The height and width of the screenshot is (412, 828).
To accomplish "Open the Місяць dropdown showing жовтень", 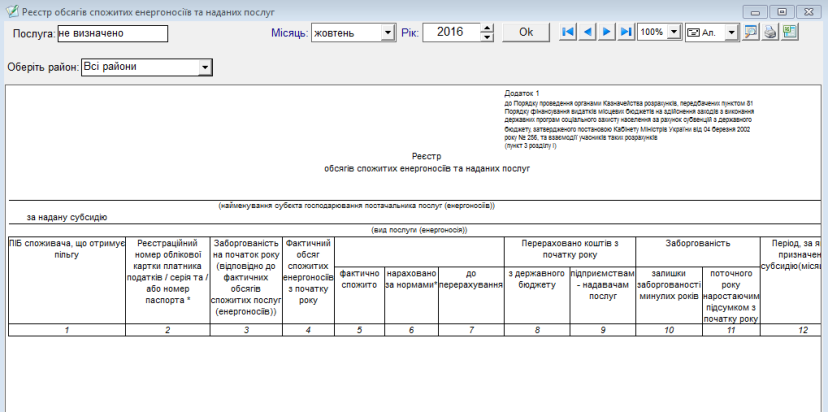I will tap(388, 33).
